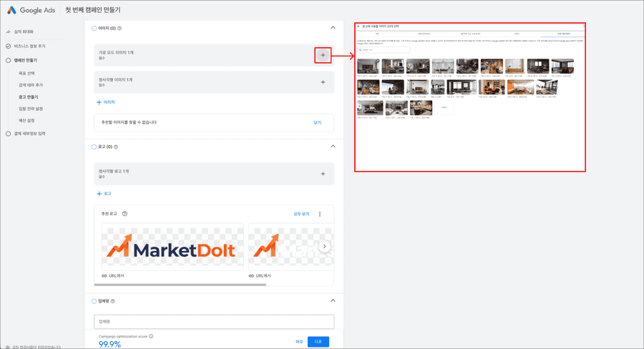The height and width of the screenshot is (349, 644).
Task: Open help for 추천 로고
Action: (125, 214)
